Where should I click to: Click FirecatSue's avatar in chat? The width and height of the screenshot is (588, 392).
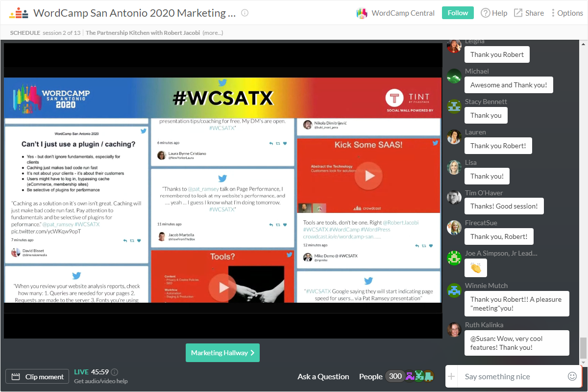[454, 228]
